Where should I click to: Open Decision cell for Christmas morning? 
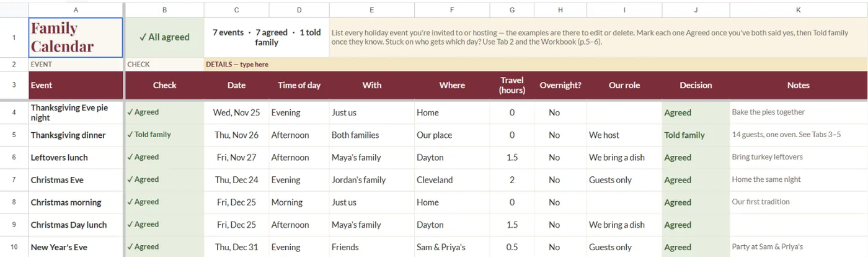696,202
